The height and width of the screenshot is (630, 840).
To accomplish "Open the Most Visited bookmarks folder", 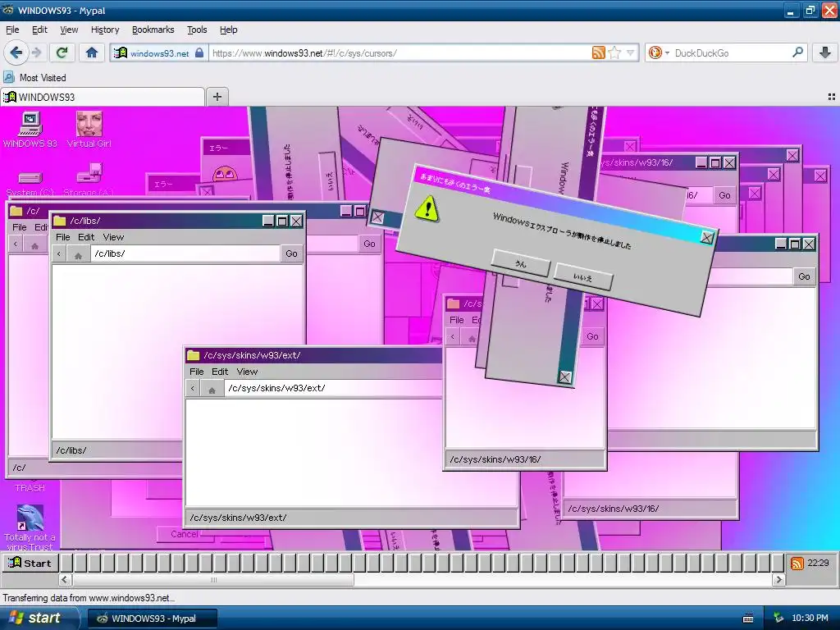I will (x=34, y=78).
